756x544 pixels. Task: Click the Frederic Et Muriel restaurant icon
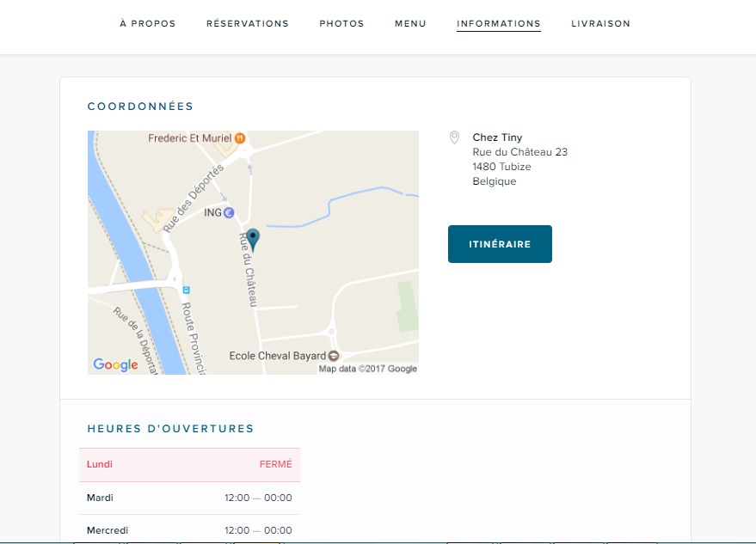point(240,138)
